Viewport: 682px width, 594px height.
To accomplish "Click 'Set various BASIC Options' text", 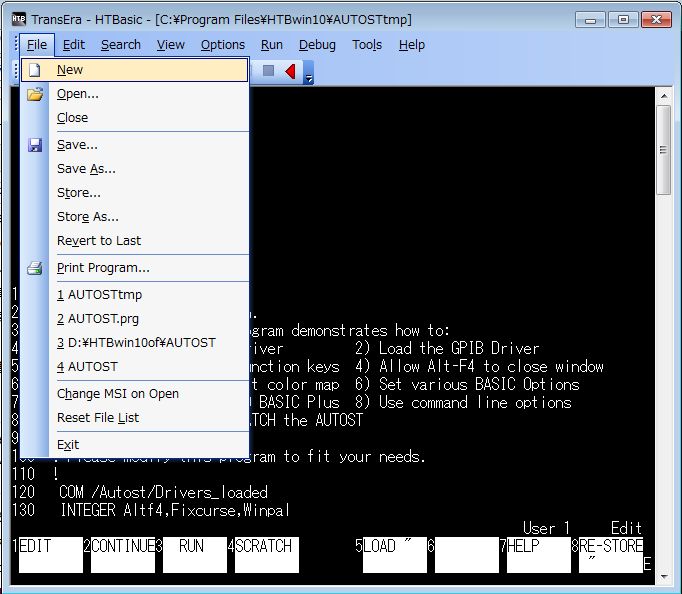I will click(479, 384).
